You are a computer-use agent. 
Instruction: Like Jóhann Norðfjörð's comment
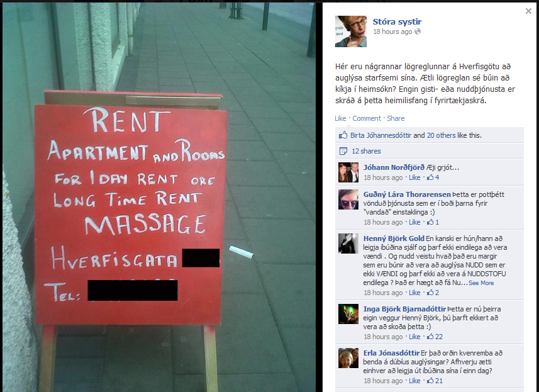point(414,177)
